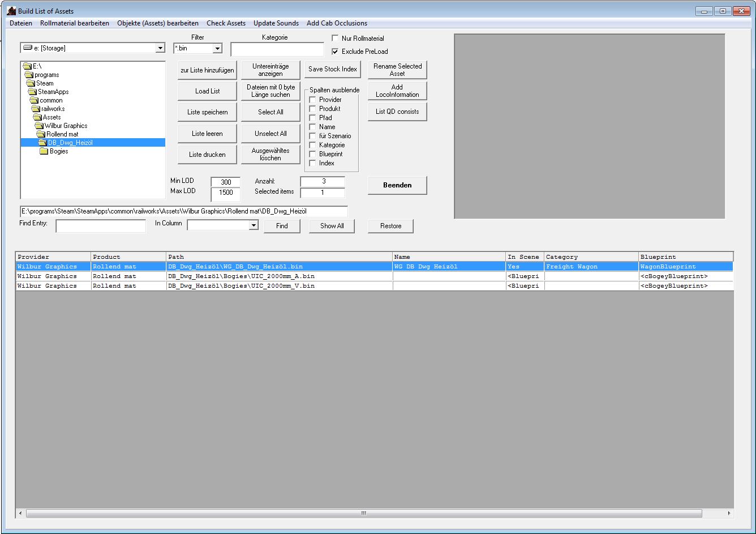Click the scrollbar left arrow of the table
This screenshot has height=534, width=756.
20,513
